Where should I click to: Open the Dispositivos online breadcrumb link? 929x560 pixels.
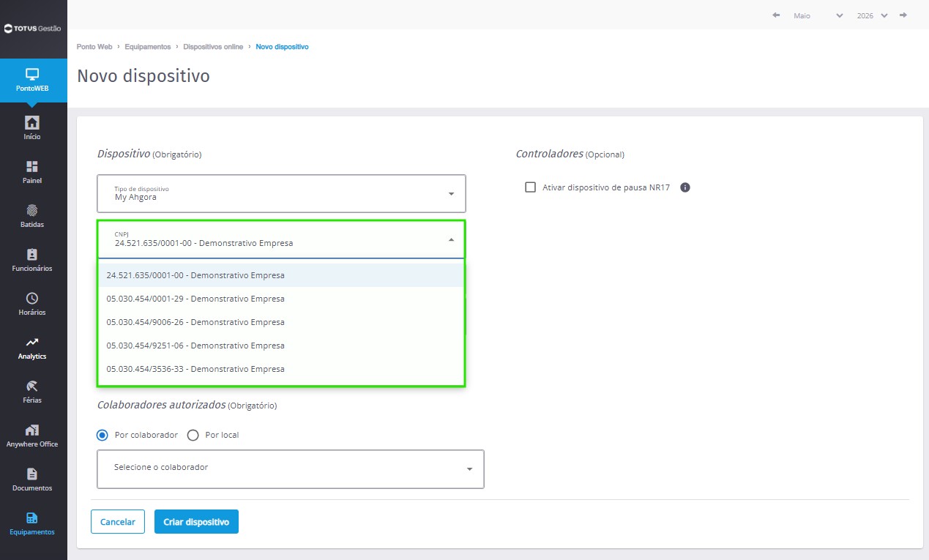coord(213,47)
